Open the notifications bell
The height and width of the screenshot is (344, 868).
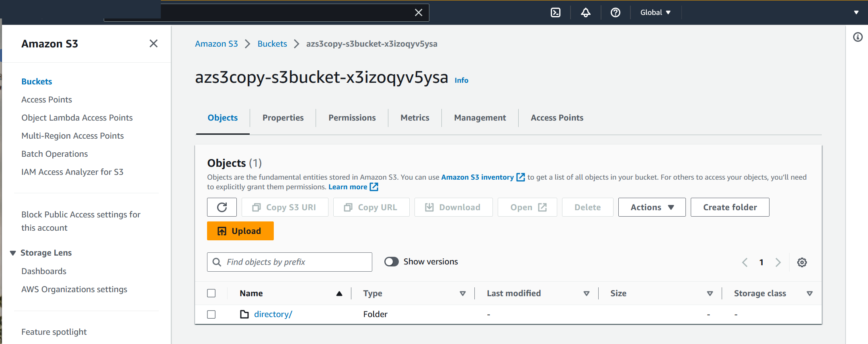[585, 12]
